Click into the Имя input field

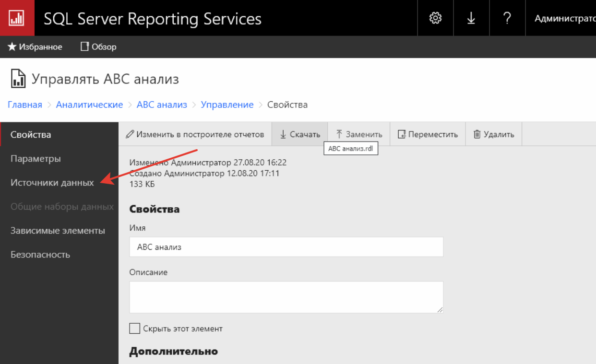(286, 247)
